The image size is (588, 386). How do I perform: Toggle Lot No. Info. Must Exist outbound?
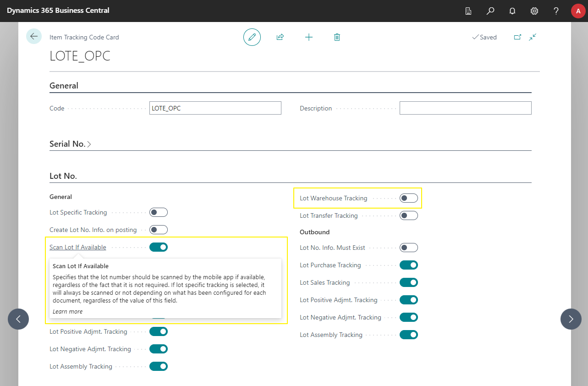coord(409,248)
